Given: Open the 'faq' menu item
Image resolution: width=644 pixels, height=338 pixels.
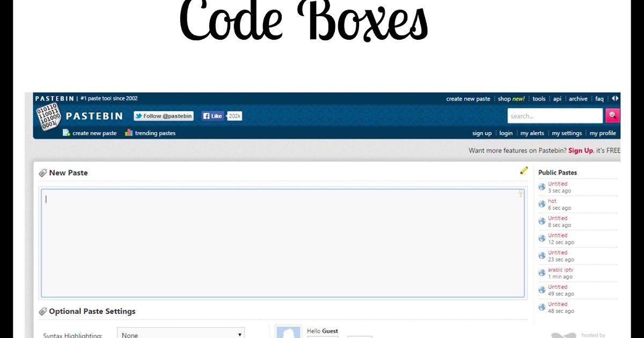Looking at the screenshot, I should (599, 99).
